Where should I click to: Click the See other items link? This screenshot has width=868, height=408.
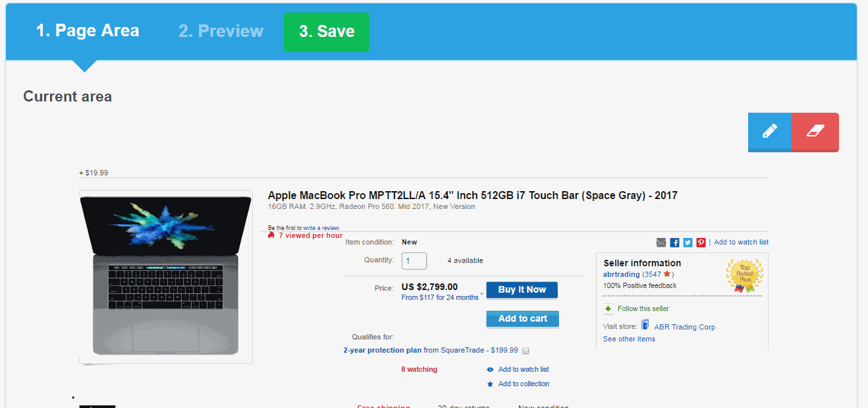629,339
